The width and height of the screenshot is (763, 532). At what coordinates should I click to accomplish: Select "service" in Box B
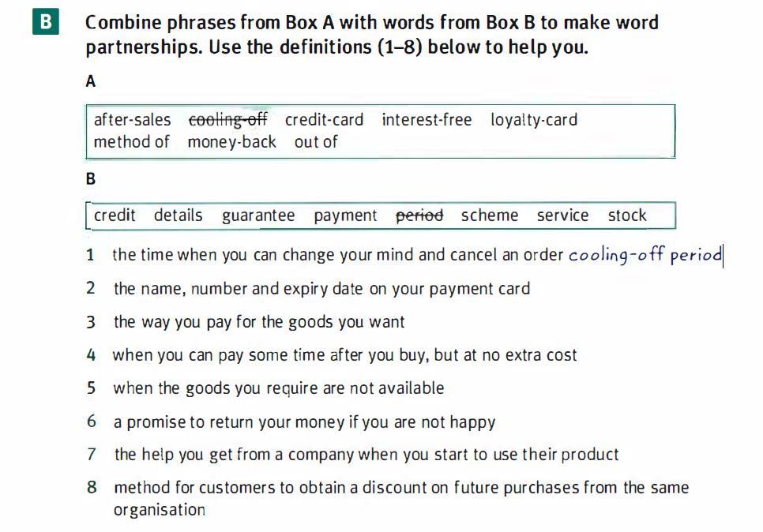click(562, 215)
